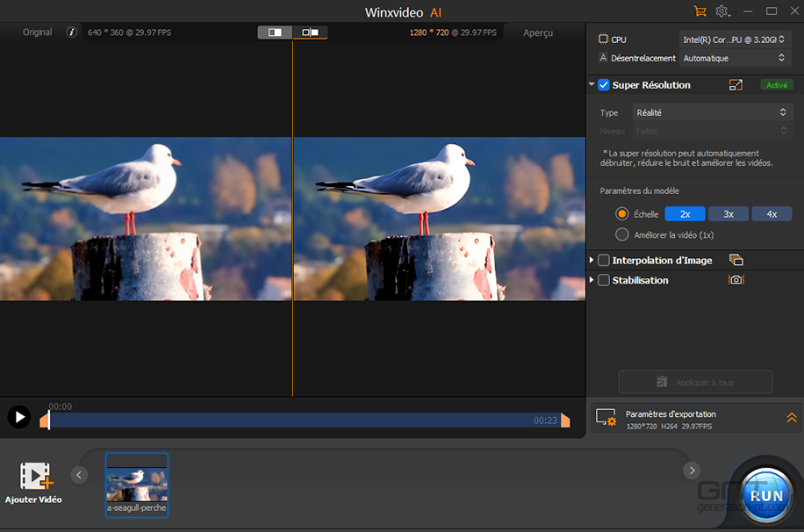Viewport: 804px width, 532px height.
Task: Click the 1280 * 720 output resolution text
Action: [x=429, y=32]
